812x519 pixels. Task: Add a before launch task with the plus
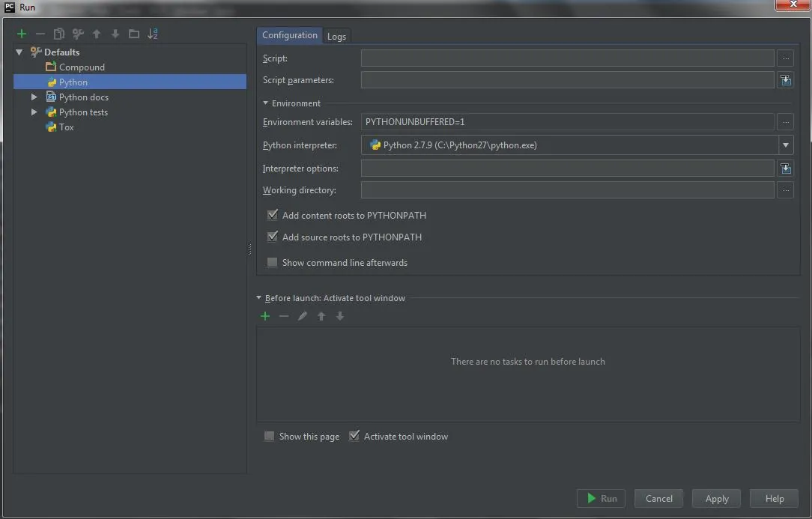[x=265, y=316]
